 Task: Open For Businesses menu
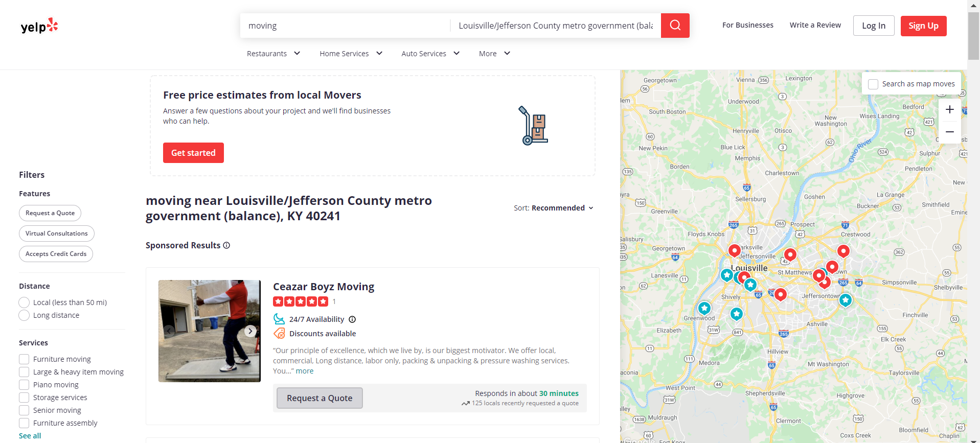click(x=747, y=25)
